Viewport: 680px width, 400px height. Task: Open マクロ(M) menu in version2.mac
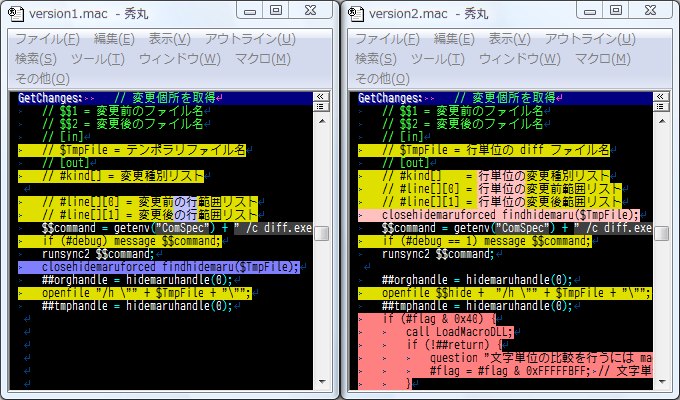click(x=603, y=59)
